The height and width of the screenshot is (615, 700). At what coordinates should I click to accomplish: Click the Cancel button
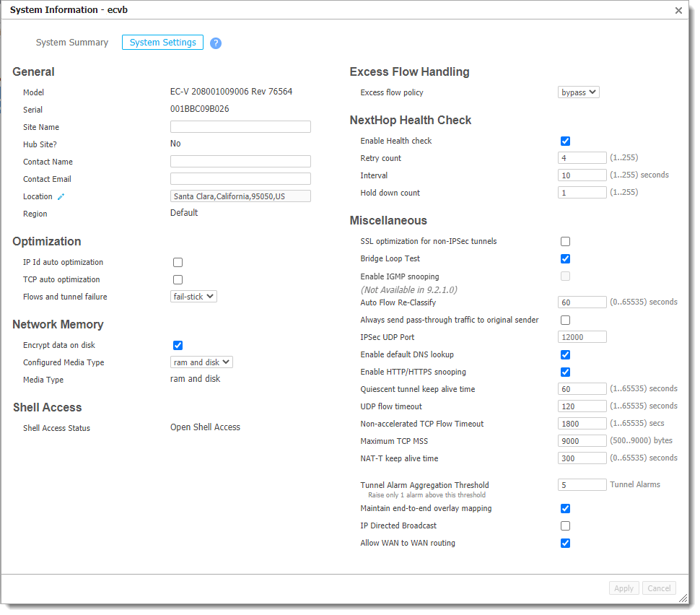[659, 588]
